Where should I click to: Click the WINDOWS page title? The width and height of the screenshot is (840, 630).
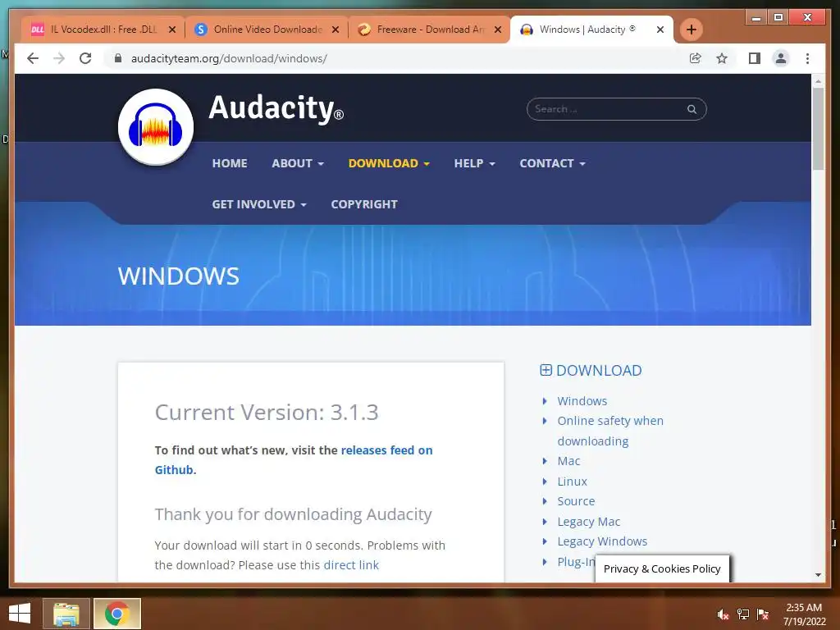pos(178,276)
